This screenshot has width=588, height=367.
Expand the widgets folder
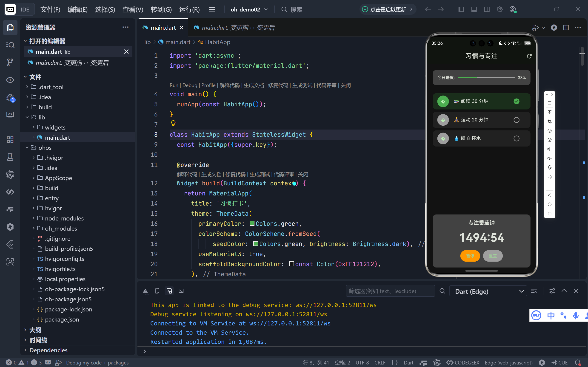pos(55,127)
